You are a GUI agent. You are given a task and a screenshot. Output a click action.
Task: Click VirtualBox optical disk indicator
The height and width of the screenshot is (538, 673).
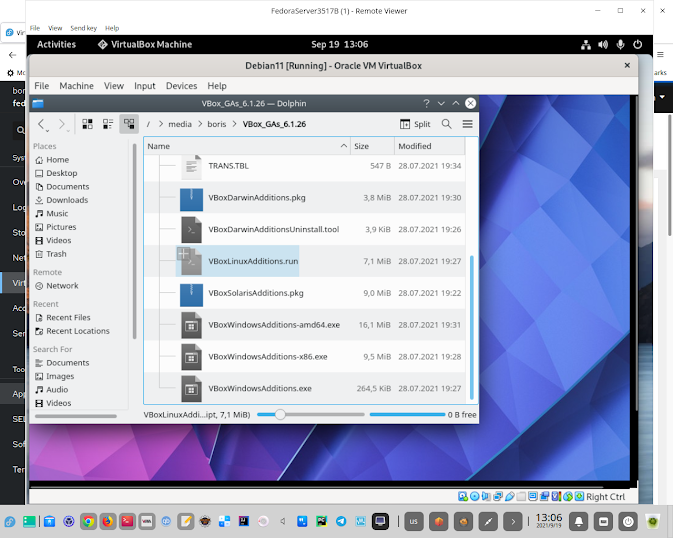[x=475, y=497]
